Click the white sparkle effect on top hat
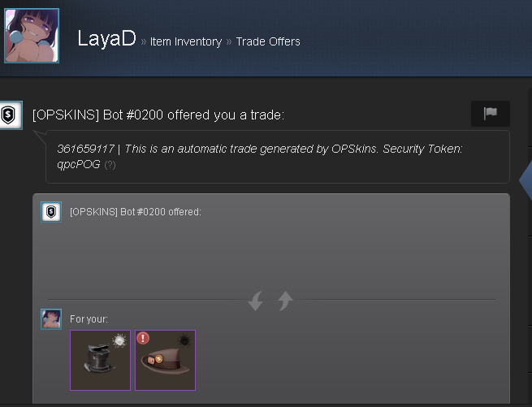 click(119, 340)
